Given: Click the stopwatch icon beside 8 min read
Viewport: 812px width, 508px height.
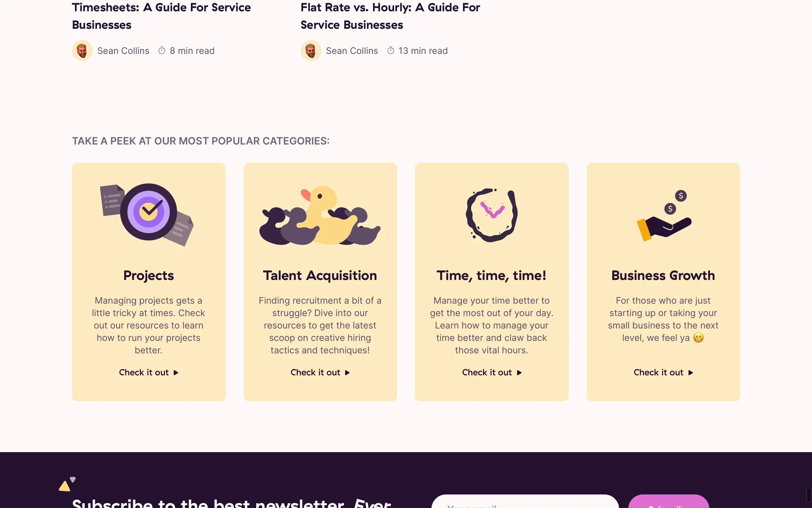Looking at the screenshot, I should pos(162,51).
